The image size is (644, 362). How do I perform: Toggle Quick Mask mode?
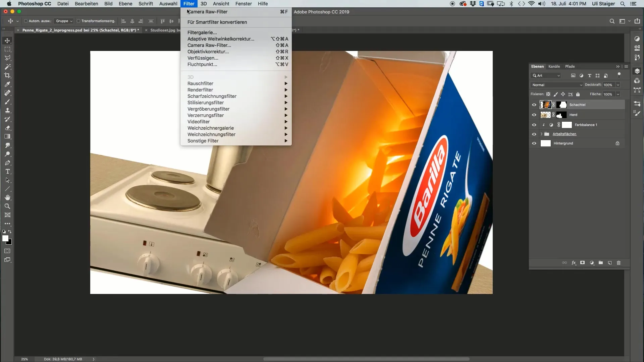pyautogui.click(x=7, y=251)
